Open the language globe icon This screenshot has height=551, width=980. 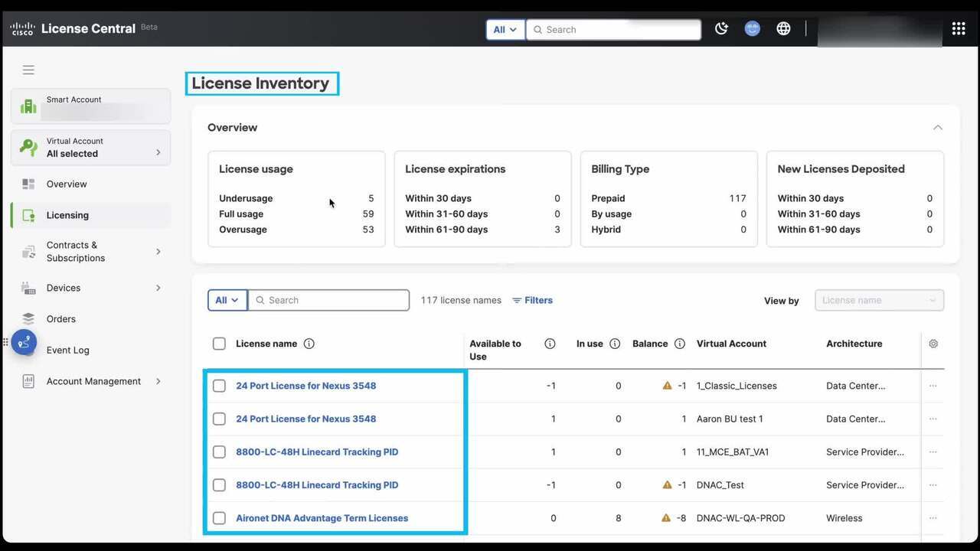(783, 29)
